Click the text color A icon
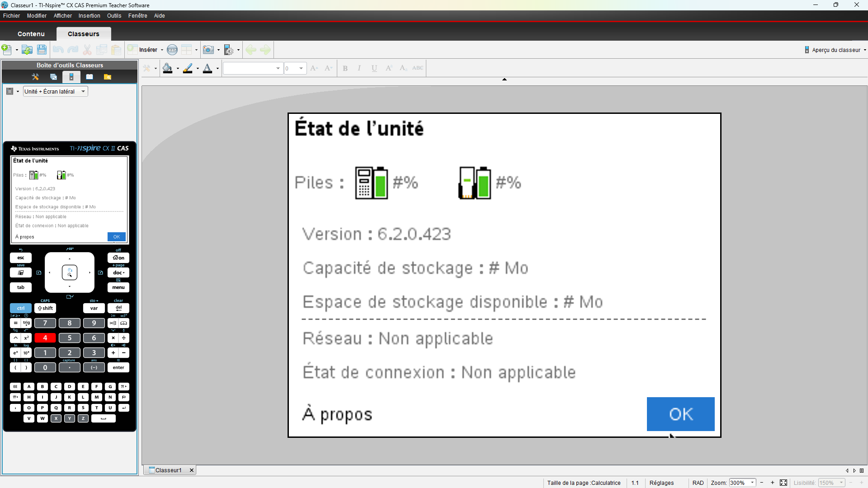Viewport: 868px width, 488px height. pos(208,68)
